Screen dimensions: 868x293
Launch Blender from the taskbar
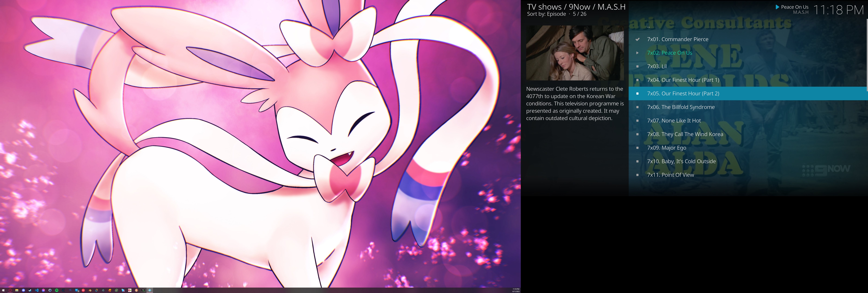point(90,290)
